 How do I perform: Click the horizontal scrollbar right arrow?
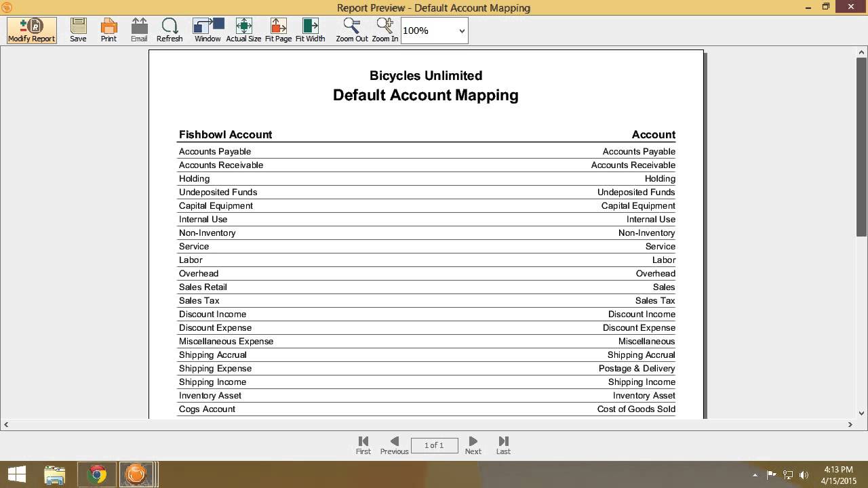tap(850, 424)
